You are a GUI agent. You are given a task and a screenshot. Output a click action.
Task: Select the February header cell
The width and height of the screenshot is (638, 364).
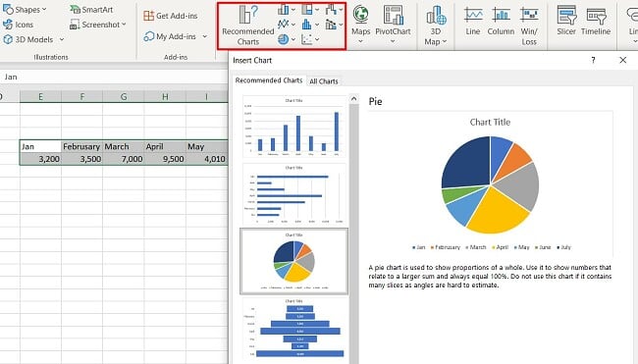(x=82, y=146)
